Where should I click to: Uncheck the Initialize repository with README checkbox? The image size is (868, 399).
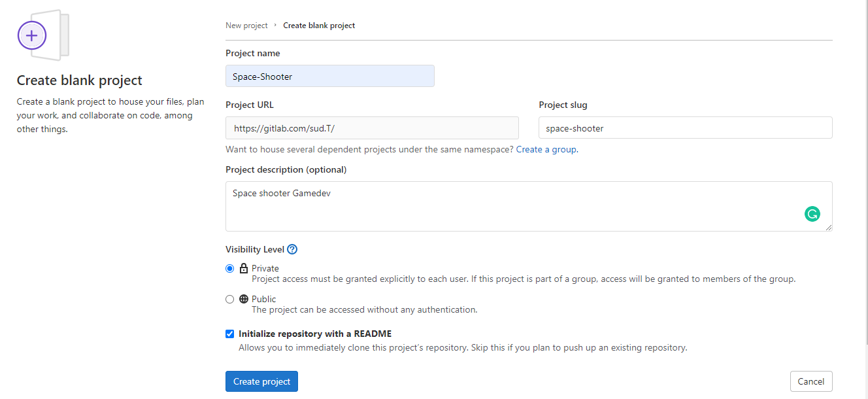click(x=229, y=334)
